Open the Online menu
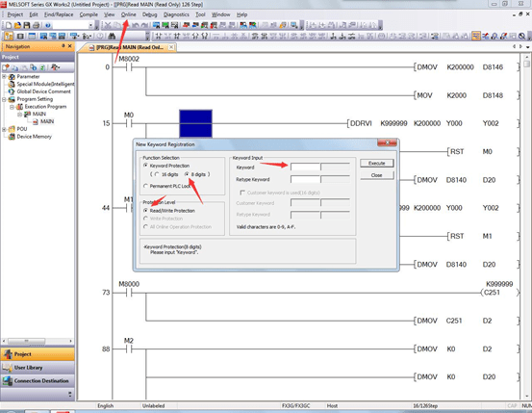The width and height of the screenshot is (532, 413). 129,14
